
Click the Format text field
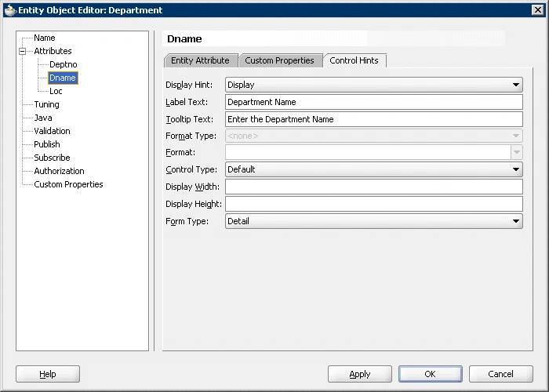368,152
